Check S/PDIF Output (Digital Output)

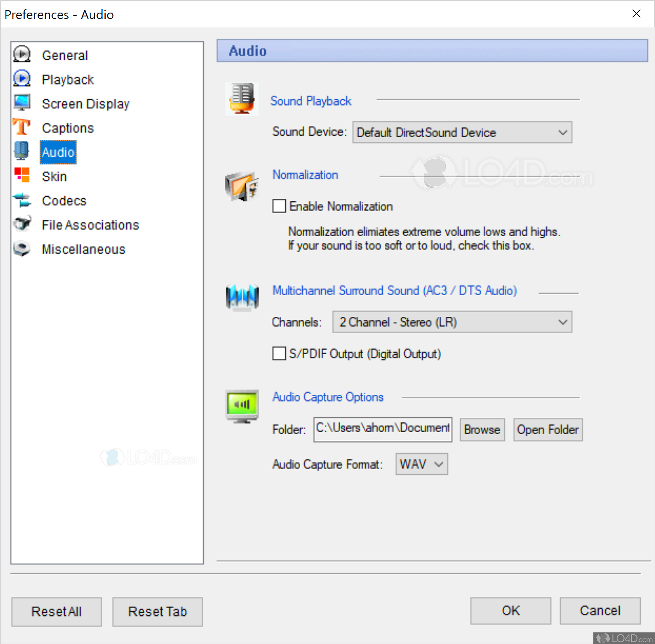coord(279,353)
